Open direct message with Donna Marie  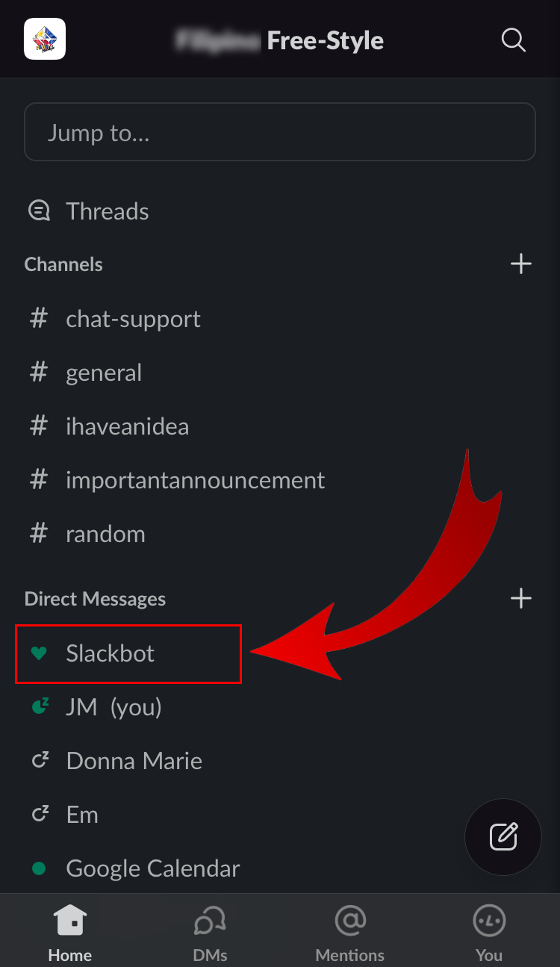coord(134,761)
